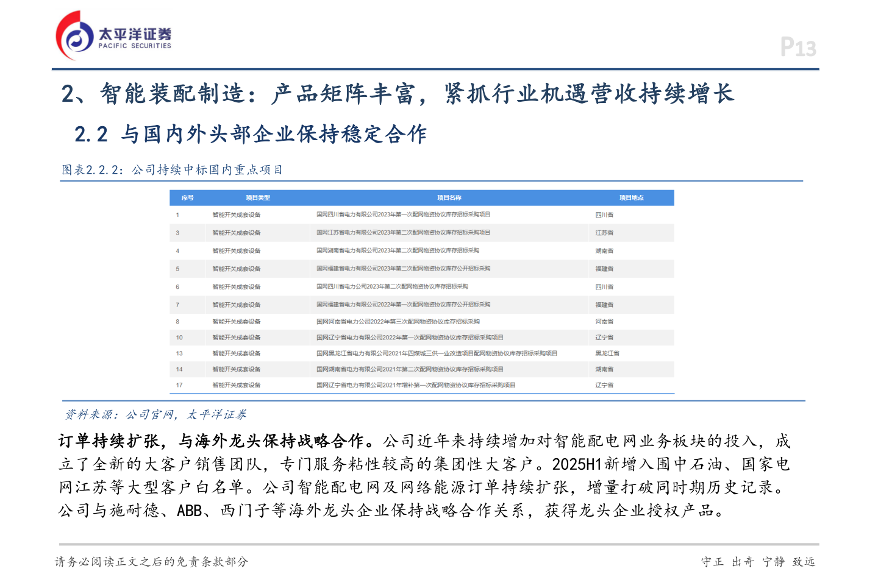Select the 项目地点 column header
The height and width of the screenshot is (588, 878).
click(x=632, y=197)
